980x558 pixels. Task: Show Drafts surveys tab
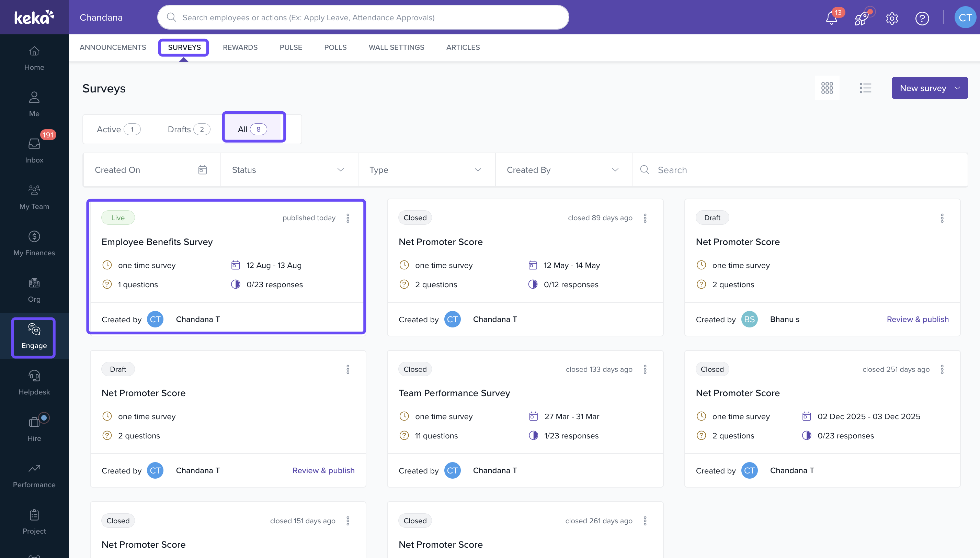(189, 129)
